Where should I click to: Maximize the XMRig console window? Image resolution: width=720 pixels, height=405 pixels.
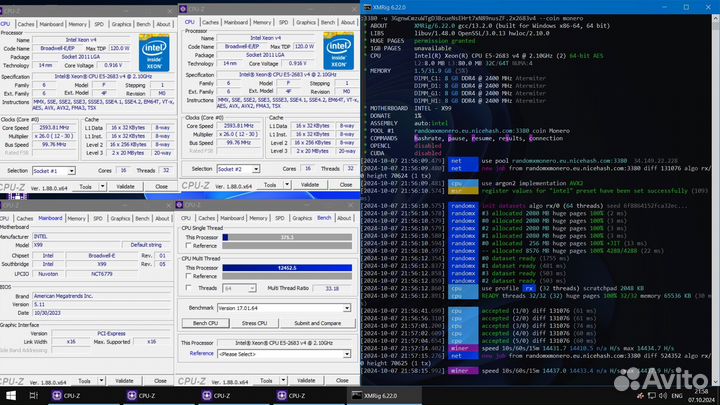tap(686, 7)
